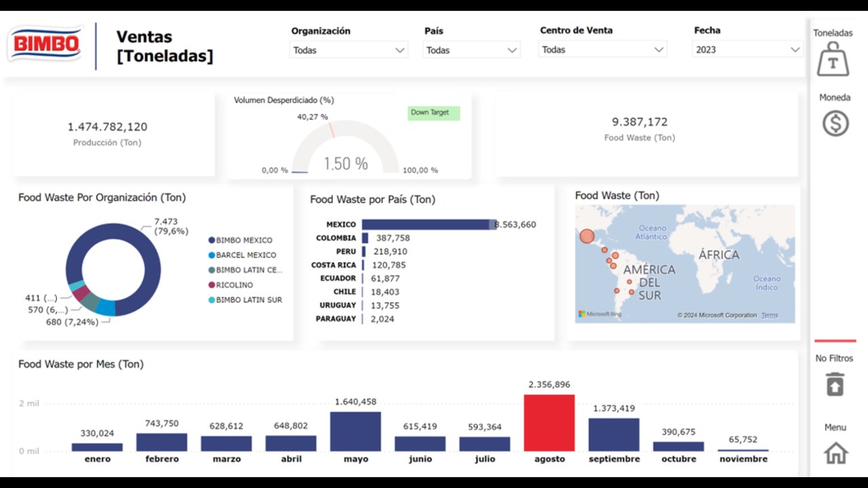Go to Menu home icon
This screenshot has width=868, height=488.
click(835, 452)
